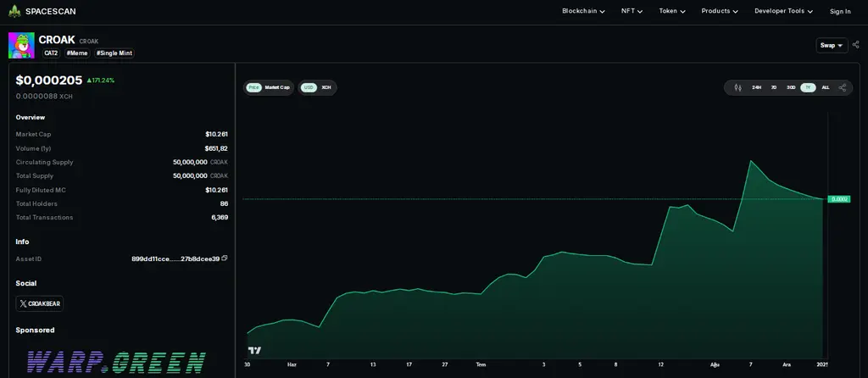The image size is (868, 378).
Task: Click the Spacescan rocket logo icon
Action: pyautogui.click(x=14, y=11)
